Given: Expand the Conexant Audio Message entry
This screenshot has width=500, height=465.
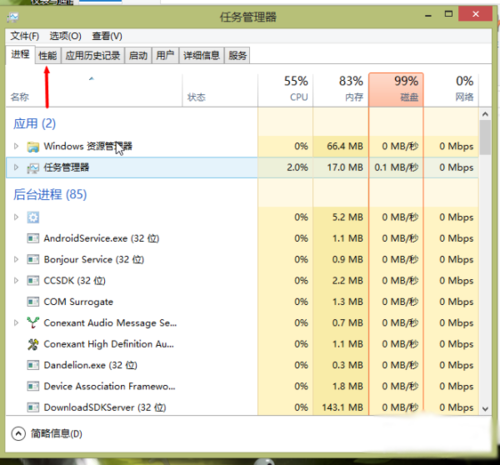Looking at the screenshot, I should point(16,323).
